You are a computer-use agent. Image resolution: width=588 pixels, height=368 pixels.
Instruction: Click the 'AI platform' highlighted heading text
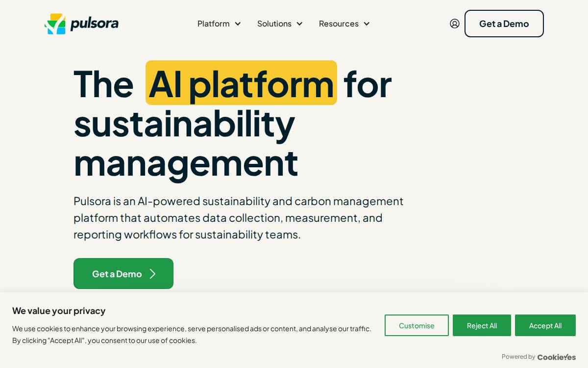241,83
